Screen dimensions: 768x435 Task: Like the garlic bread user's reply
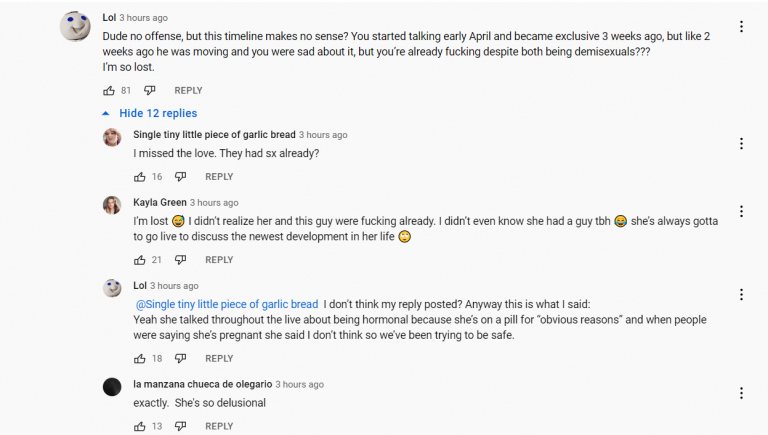(140, 177)
